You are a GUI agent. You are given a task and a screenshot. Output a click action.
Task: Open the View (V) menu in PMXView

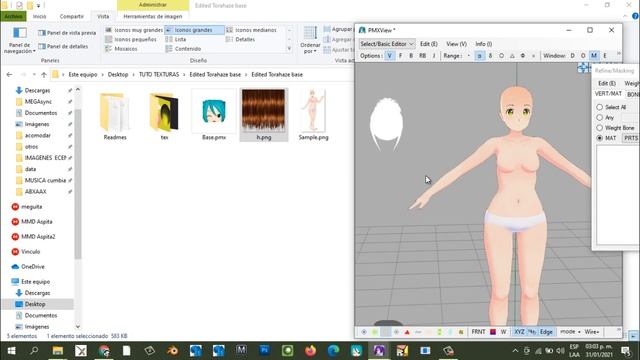456,44
